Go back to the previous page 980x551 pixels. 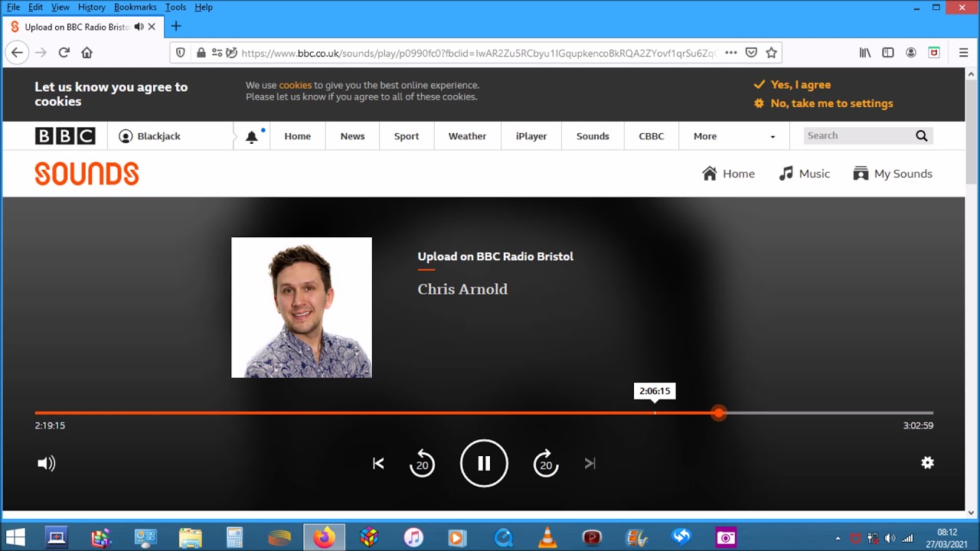tap(17, 53)
